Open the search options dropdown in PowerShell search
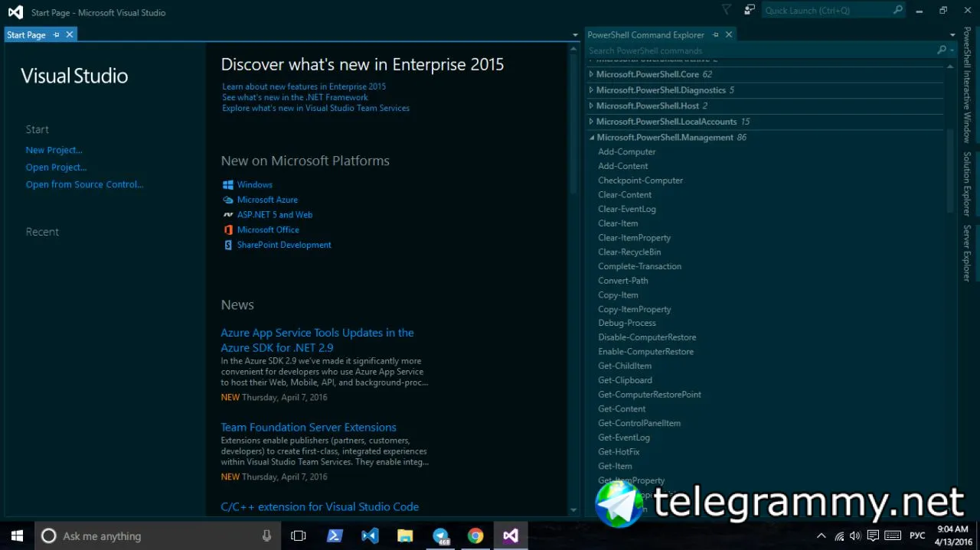The height and width of the screenshot is (550, 980). click(952, 50)
